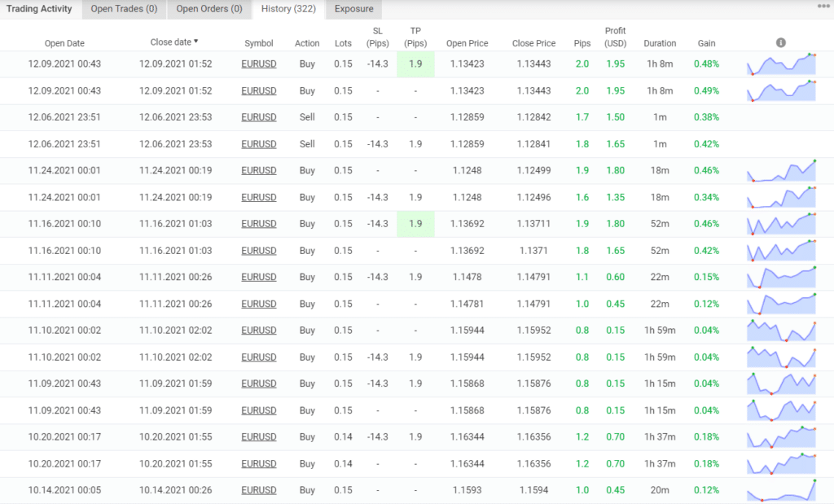Sort by the Gain column header
The image size is (834, 504).
pyautogui.click(x=706, y=43)
